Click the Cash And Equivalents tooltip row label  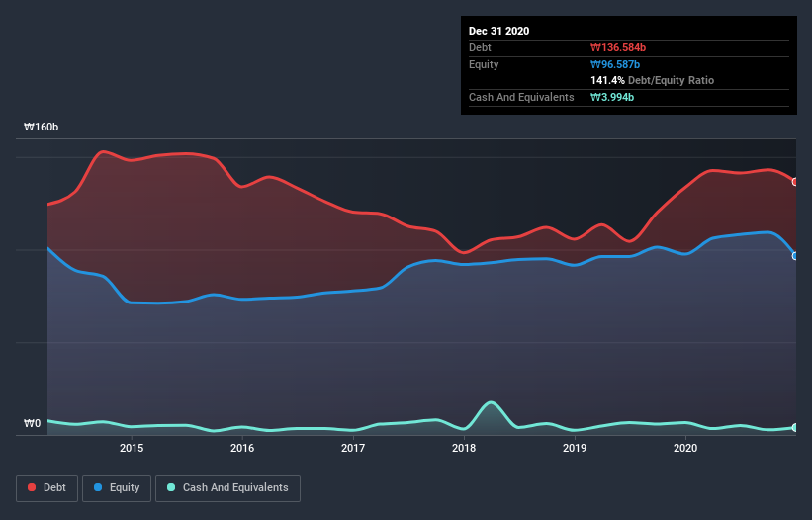(521, 97)
